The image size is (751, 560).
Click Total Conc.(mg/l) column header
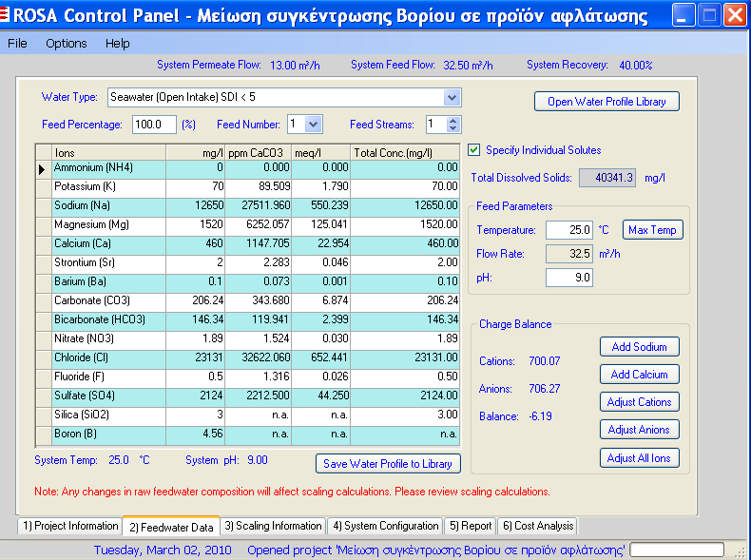(405, 153)
